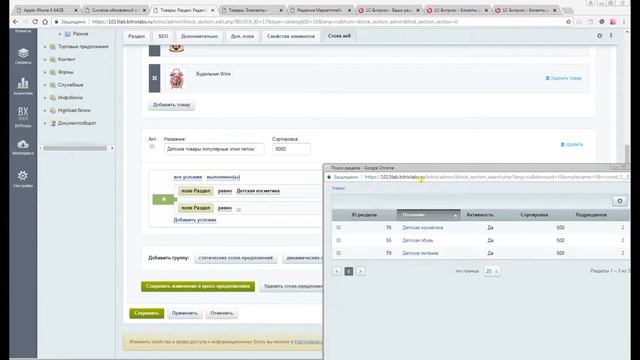Viewport: 640px width, 360px height.
Task: Click the Удалить link beside the Сортировка field
Action: tap(572, 144)
